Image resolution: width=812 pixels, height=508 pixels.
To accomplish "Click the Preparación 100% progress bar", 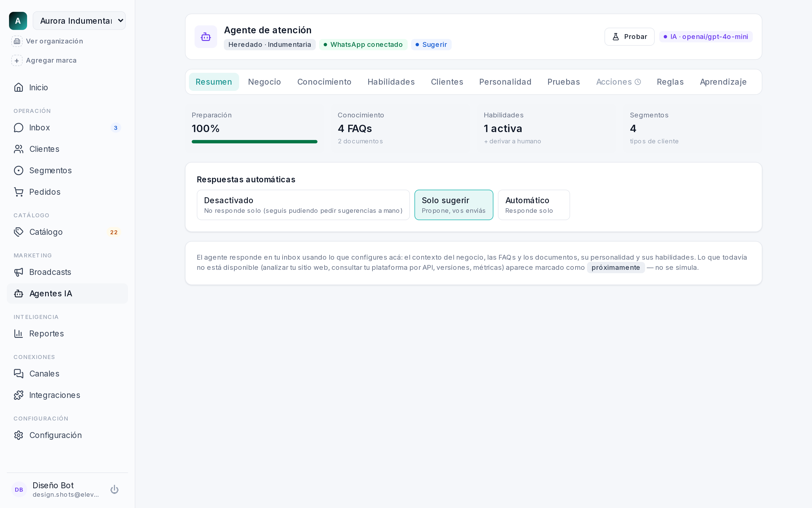I will click(x=254, y=142).
